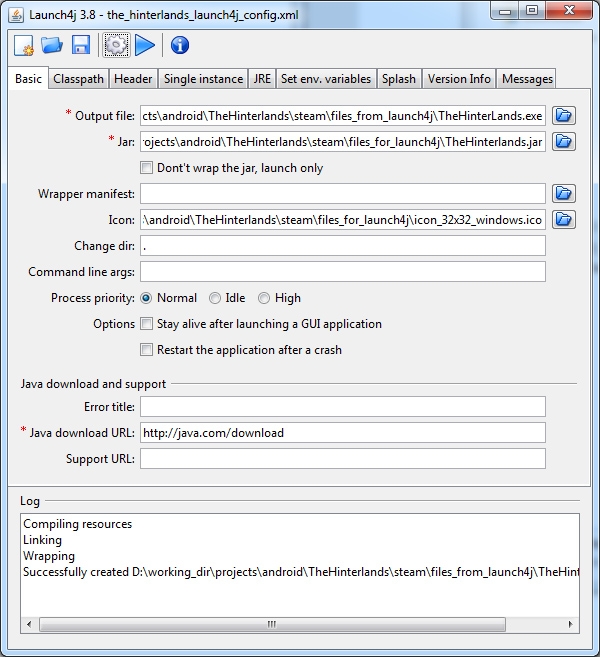
Task: Enable Don't wrap the jar, launch only
Action: (x=146, y=168)
